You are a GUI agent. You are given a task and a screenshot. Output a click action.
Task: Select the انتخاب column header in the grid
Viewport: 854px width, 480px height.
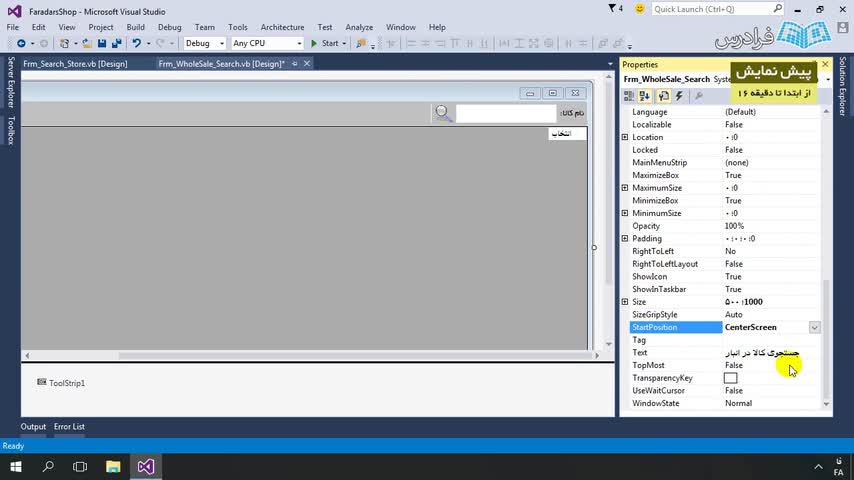568,133
